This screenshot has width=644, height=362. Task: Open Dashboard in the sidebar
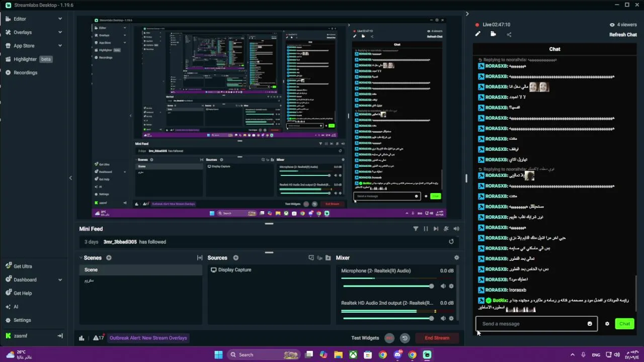[x=25, y=280]
